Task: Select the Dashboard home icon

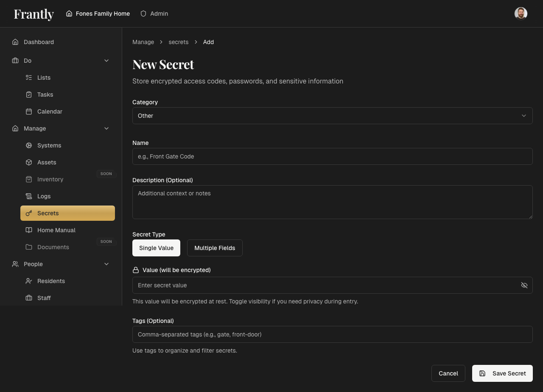Action: [x=14, y=42]
